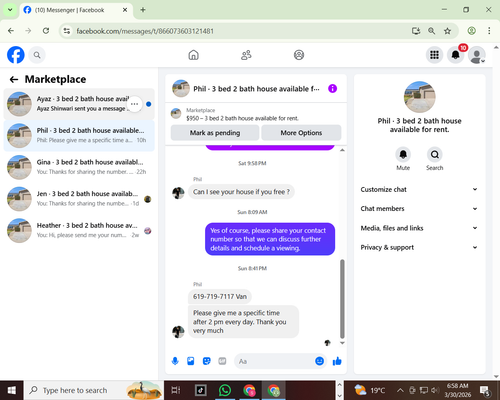Image resolution: width=500 pixels, height=400 pixels.
Task: Select the Messenger | Facebook tab
Action: tap(76, 10)
